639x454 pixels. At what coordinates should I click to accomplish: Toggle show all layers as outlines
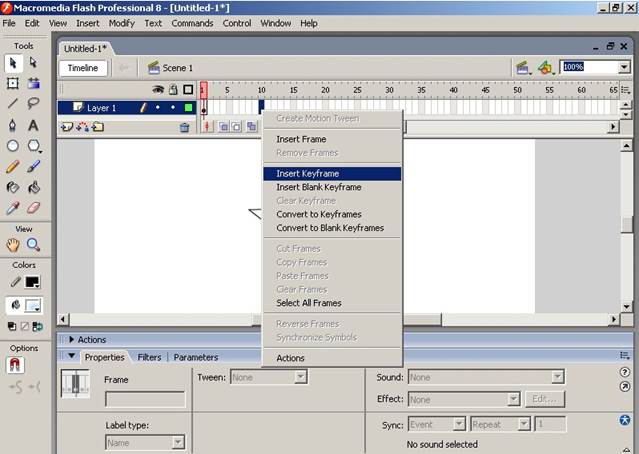[x=188, y=89]
